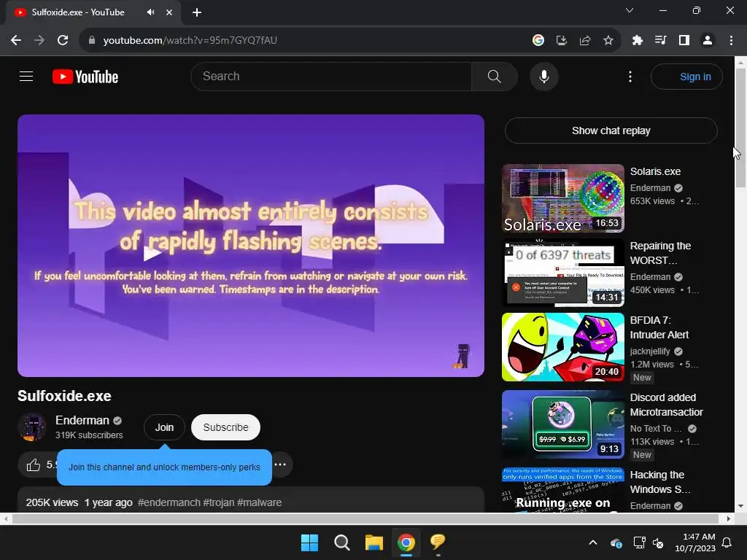Show hidden tray icons chevron
The width and height of the screenshot is (747, 560).
click(592, 542)
